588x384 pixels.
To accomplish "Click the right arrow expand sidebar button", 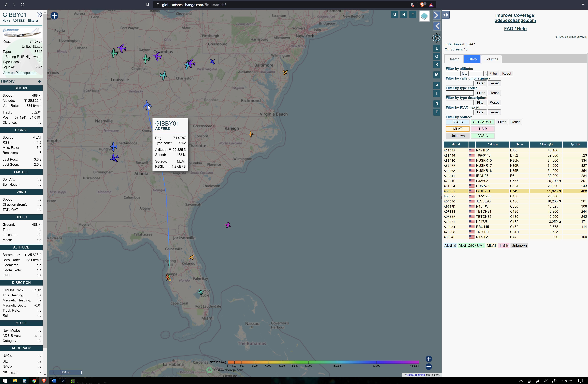I will coord(437,16).
